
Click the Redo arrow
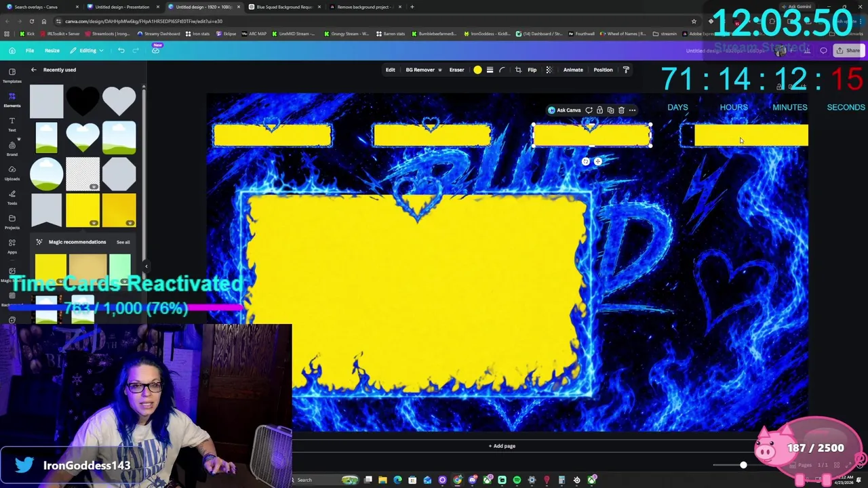click(136, 50)
